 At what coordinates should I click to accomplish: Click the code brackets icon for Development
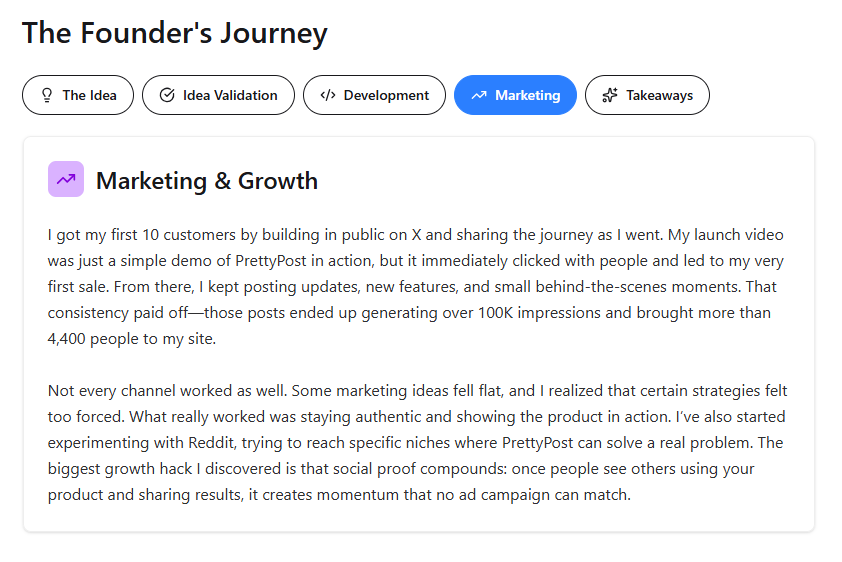[328, 95]
